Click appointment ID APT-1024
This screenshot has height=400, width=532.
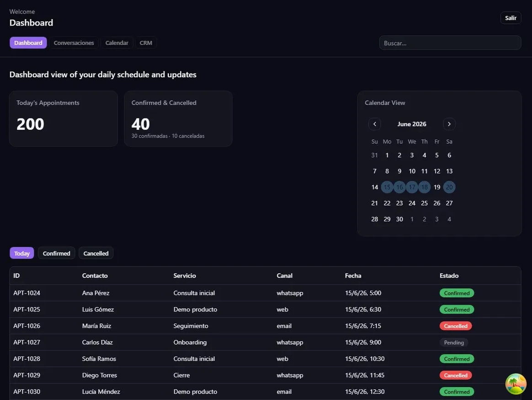click(27, 293)
